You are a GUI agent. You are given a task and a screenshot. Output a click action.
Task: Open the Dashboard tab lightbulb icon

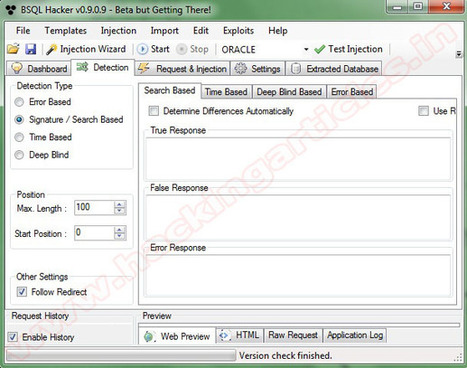[x=17, y=68]
